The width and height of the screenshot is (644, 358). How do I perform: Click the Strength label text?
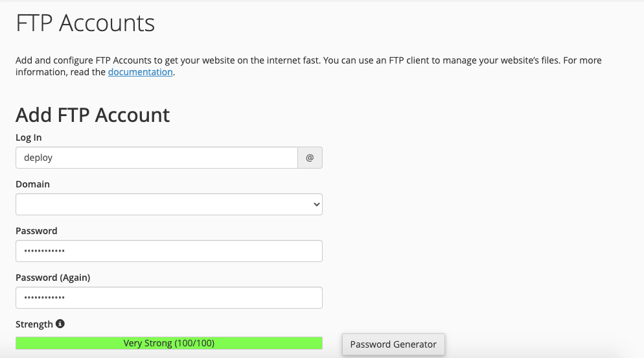(x=34, y=324)
